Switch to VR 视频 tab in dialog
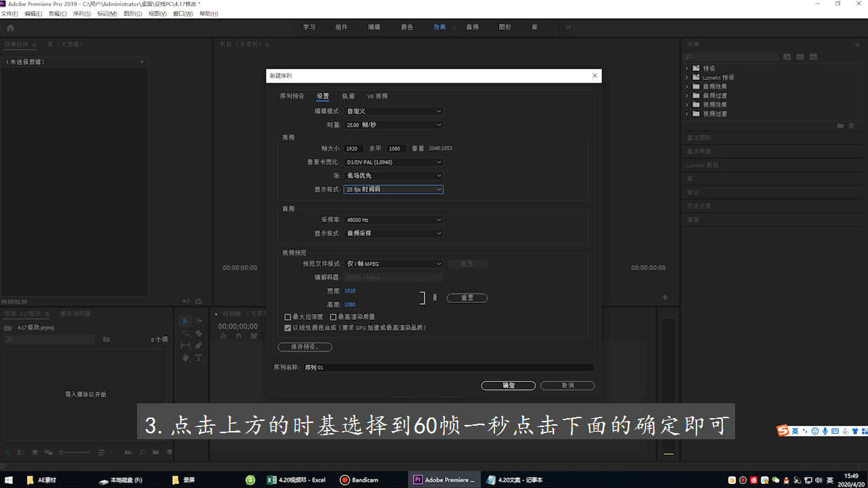 pyautogui.click(x=378, y=96)
